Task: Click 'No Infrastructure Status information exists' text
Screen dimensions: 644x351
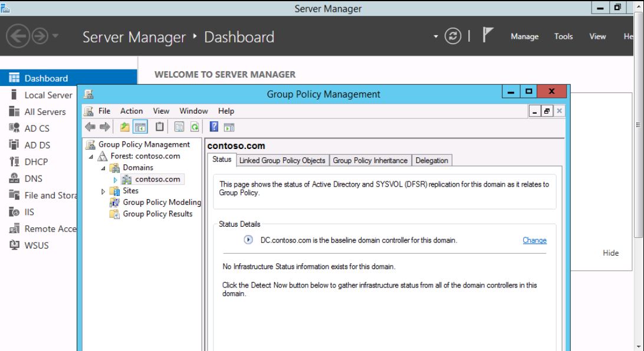Action: pos(309,267)
